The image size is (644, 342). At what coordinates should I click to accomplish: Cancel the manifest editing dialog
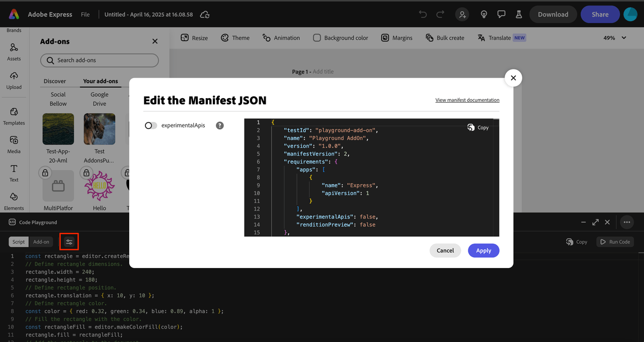[445, 250]
